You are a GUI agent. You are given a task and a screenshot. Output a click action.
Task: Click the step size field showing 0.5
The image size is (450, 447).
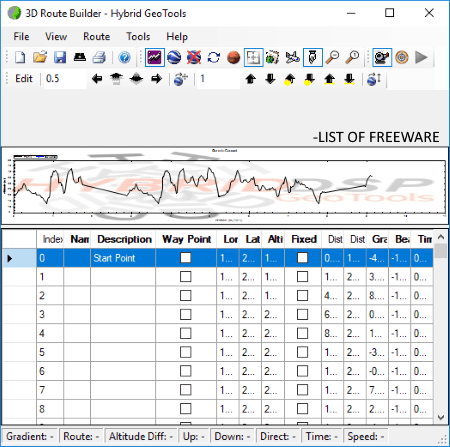click(65, 79)
